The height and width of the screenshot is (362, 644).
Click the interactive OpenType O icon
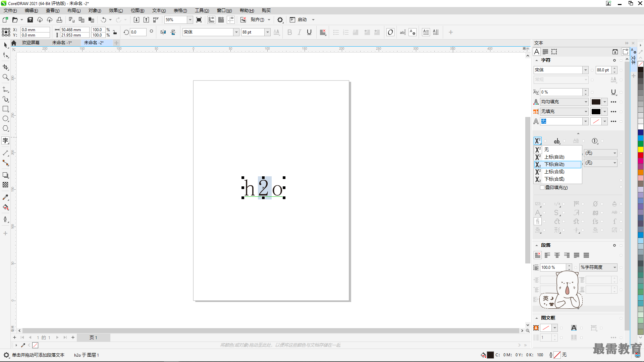(390, 32)
